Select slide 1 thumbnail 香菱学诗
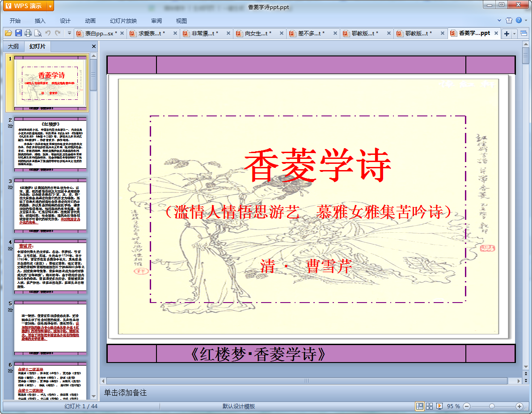This screenshot has height=414, width=532. click(x=51, y=83)
